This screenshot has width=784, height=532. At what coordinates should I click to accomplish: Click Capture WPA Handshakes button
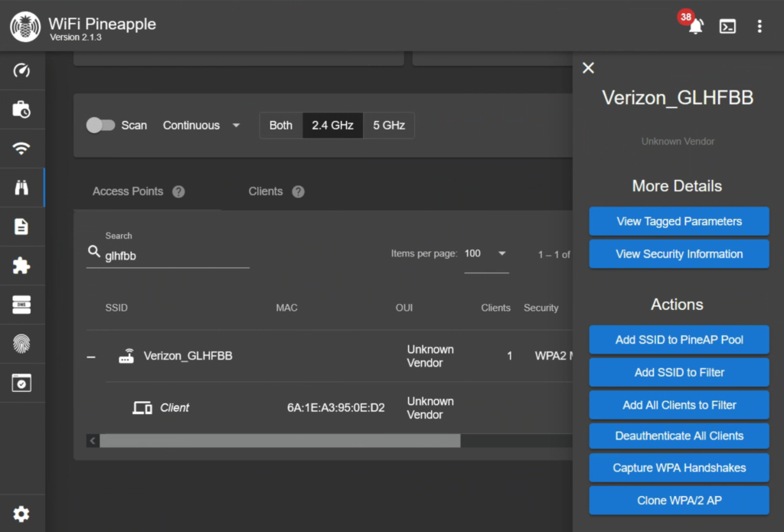point(679,468)
